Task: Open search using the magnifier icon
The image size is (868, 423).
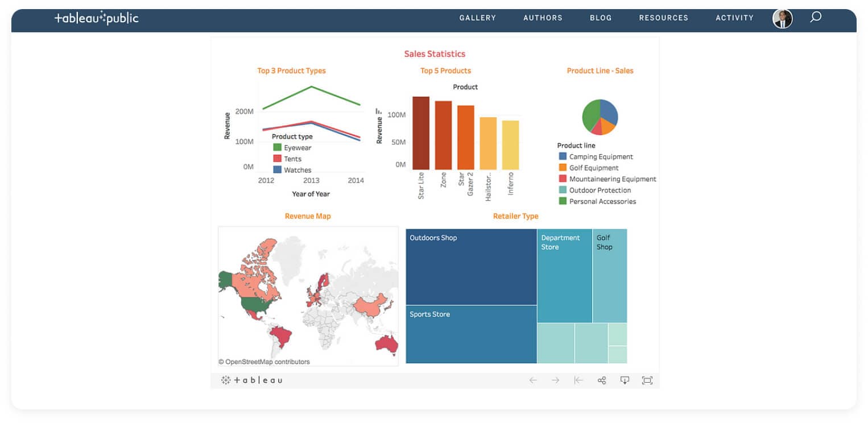Action: tap(816, 18)
